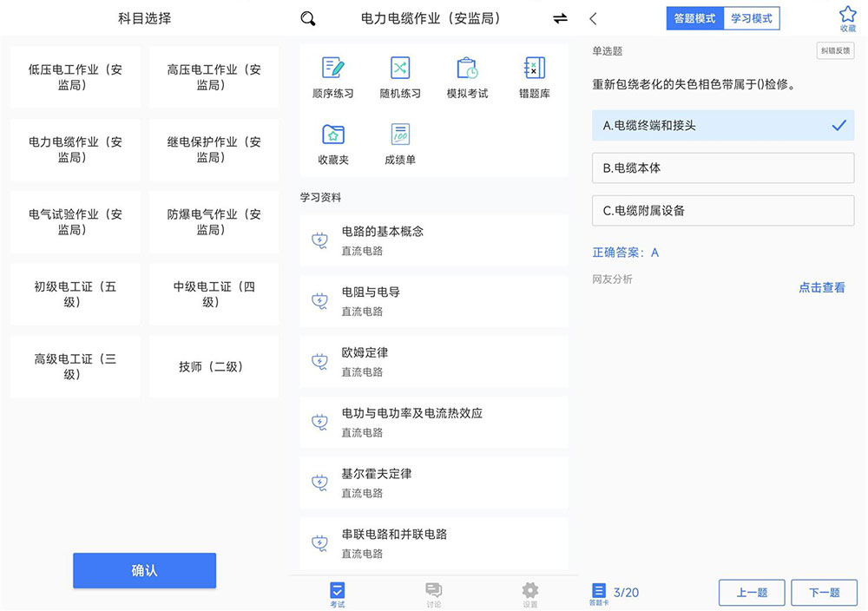Click the search magnifier icon
The image size is (868, 611).
307,17
